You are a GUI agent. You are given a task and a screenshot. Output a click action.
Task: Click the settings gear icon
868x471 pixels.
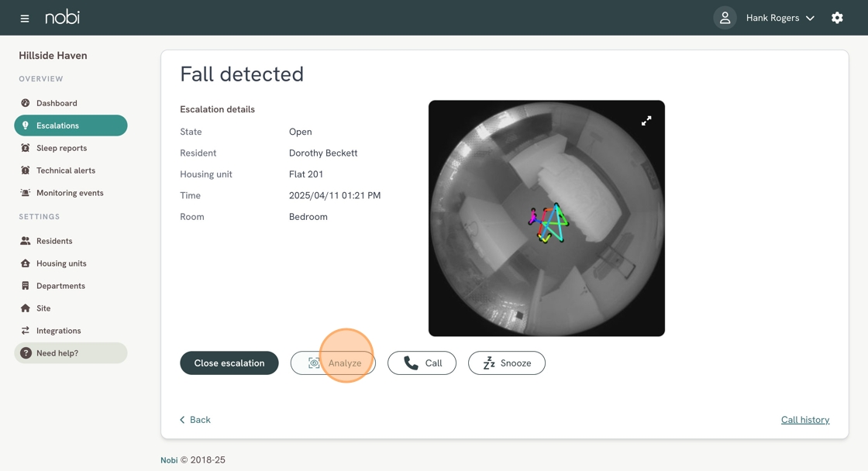[x=837, y=18]
